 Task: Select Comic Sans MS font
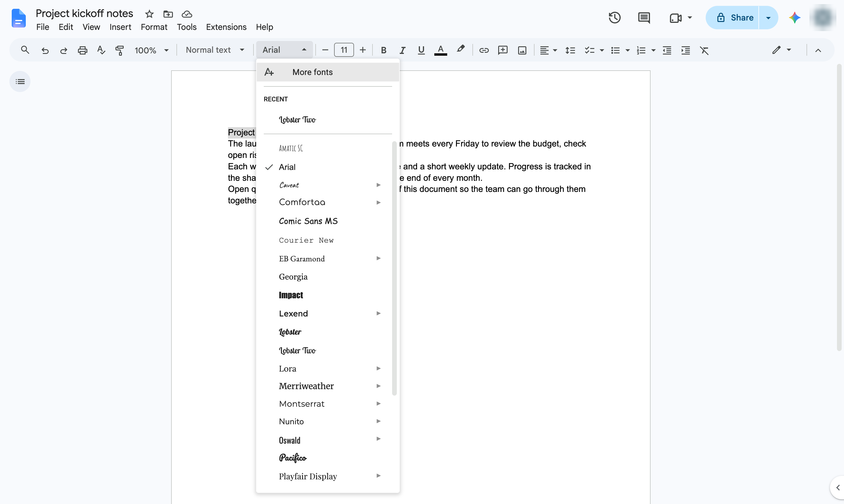(328, 221)
